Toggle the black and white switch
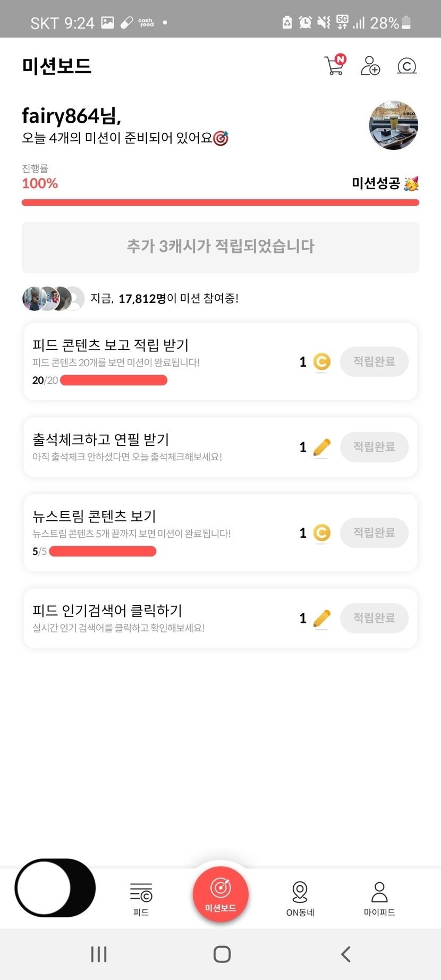Image resolution: width=441 pixels, height=980 pixels. pyautogui.click(x=55, y=888)
